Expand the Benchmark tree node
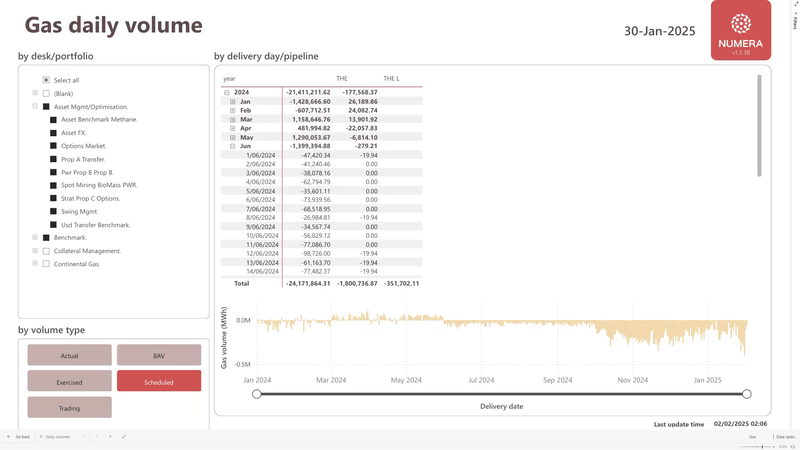800x450 pixels. tap(35, 237)
